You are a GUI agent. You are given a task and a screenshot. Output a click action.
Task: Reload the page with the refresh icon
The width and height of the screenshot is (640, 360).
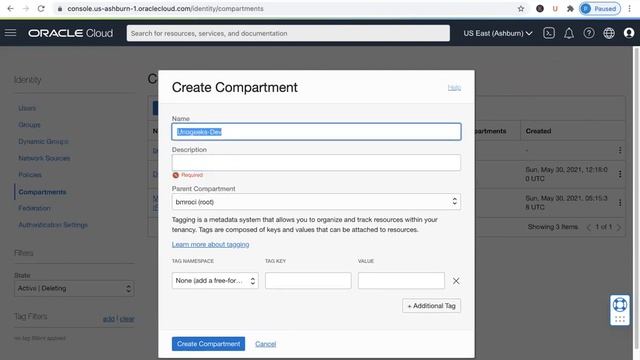(x=41, y=9)
